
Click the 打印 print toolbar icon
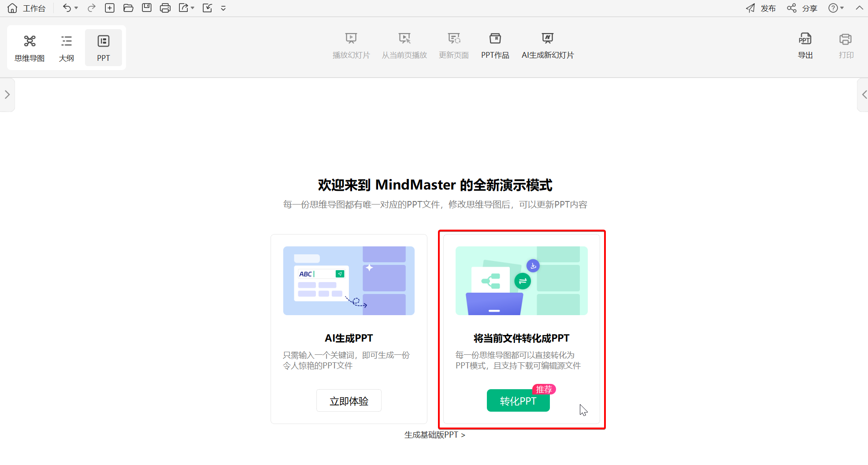846,46
